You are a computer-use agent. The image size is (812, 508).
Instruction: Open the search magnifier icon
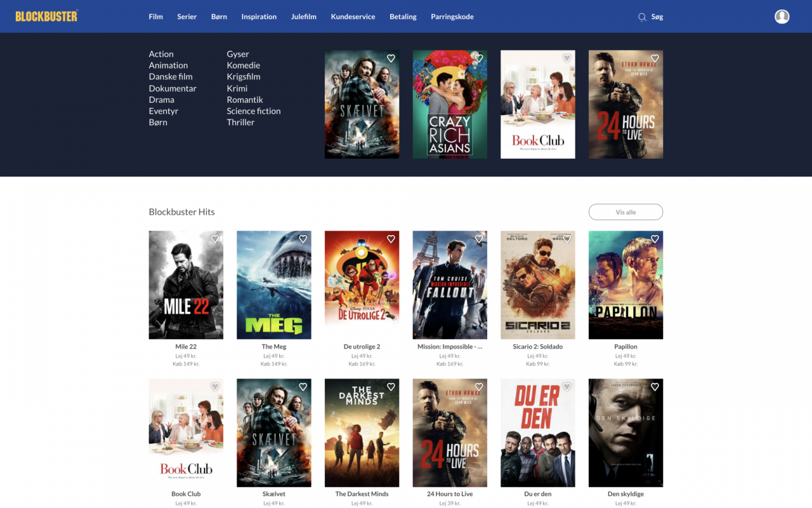642,17
